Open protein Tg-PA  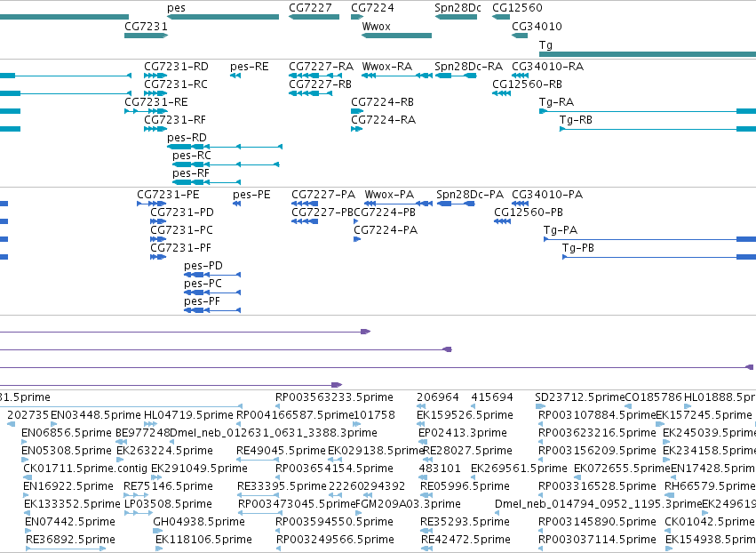(x=561, y=230)
